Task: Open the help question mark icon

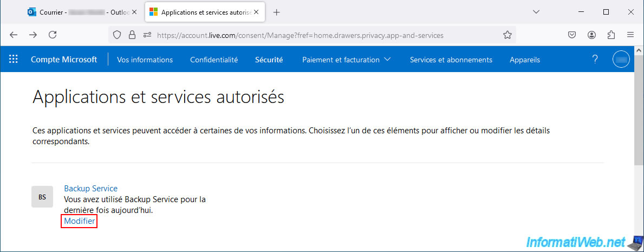Action: tap(595, 59)
